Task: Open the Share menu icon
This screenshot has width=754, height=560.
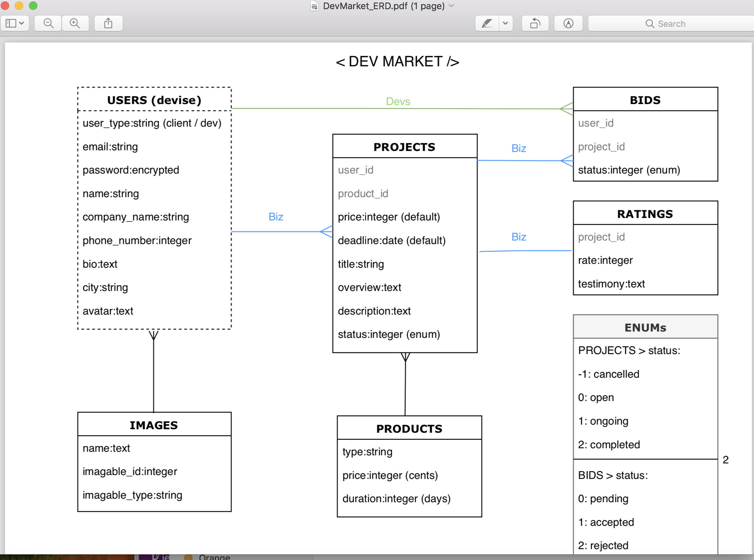Action: click(x=108, y=23)
